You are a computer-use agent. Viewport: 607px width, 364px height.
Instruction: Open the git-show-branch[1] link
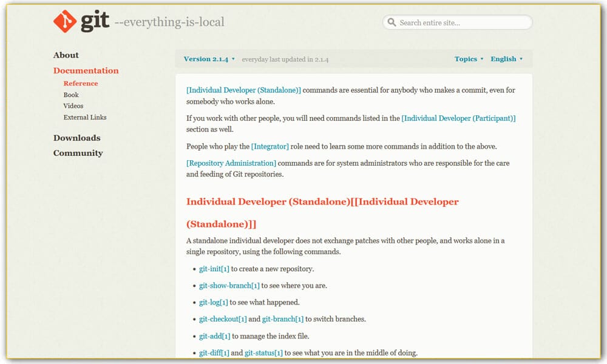(x=229, y=285)
